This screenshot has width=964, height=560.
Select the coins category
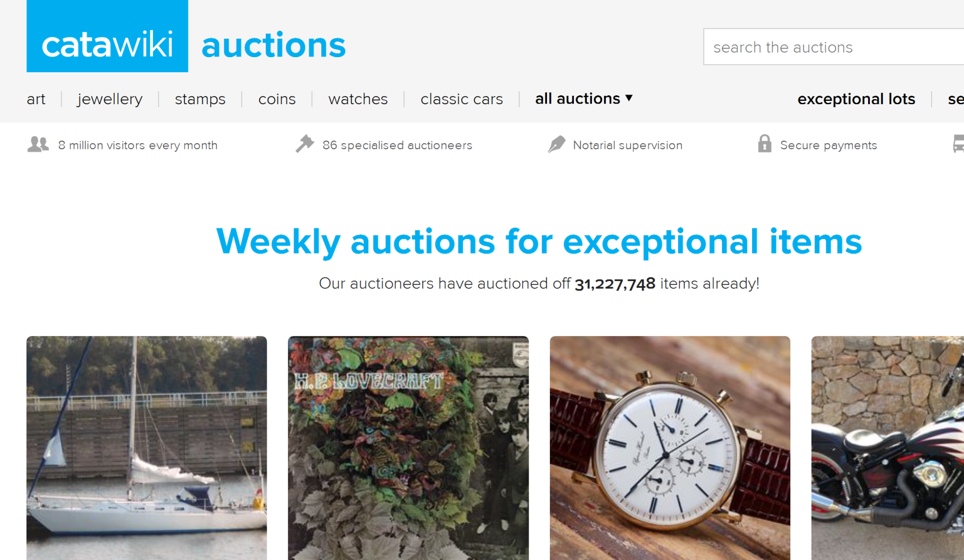(x=277, y=99)
